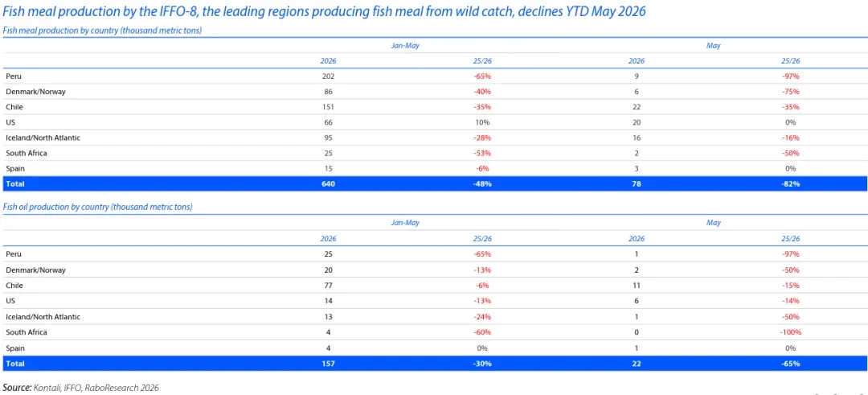Click the Spain label in fish oil table
This screenshot has height=395, width=868.
(14, 348)
